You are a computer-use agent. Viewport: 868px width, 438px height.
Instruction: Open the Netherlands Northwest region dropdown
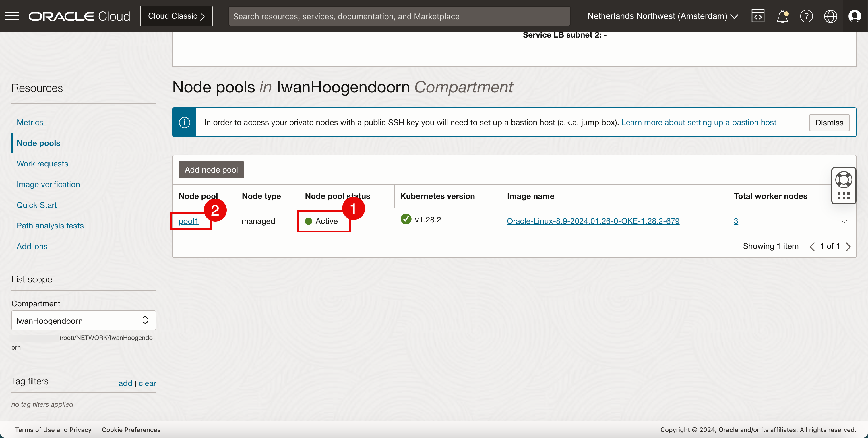pyautogui.click(x=662, y=16)
